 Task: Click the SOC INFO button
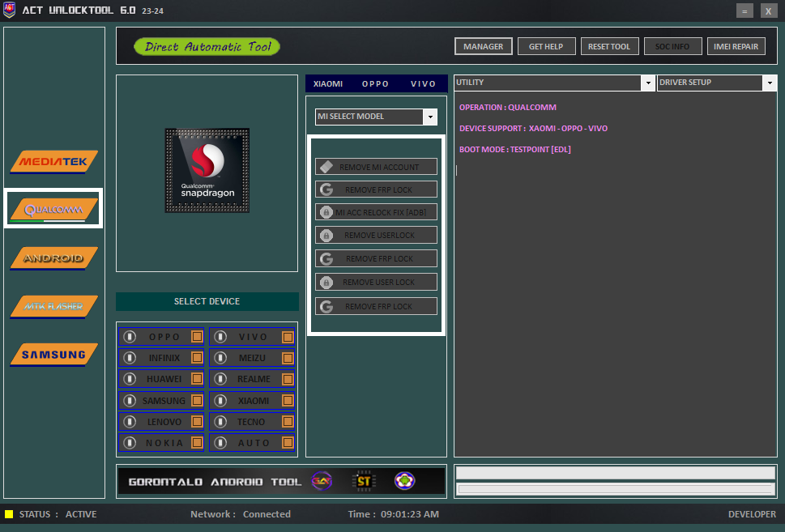tap(672, 46)
